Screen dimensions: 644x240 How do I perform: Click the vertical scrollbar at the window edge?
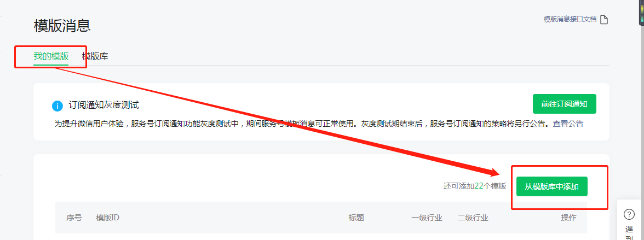642,13
